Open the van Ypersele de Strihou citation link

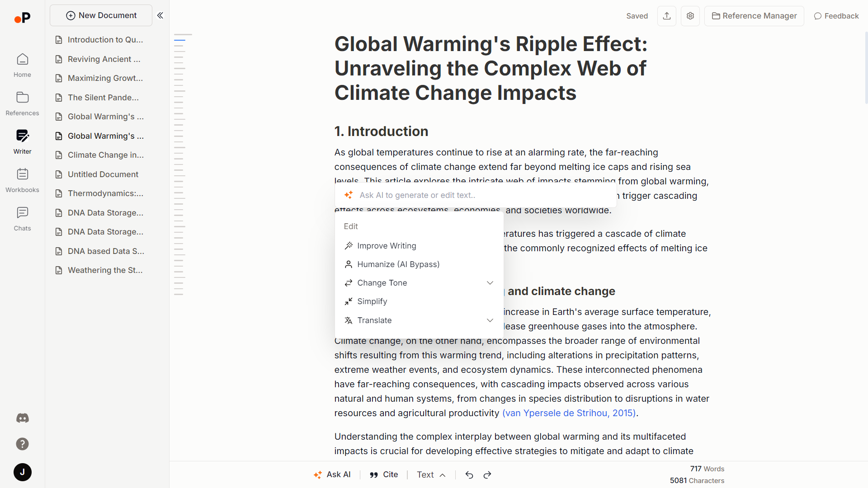click(x=569, y=413)
